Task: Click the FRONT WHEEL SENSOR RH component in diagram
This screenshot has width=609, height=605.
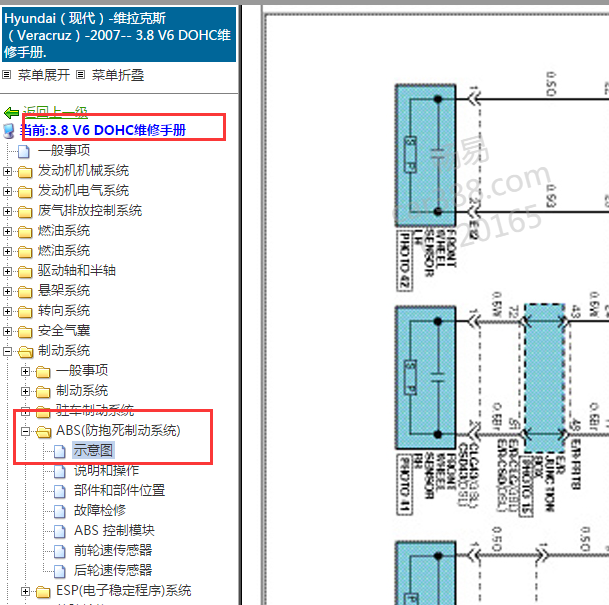Action: click(425, 378)
